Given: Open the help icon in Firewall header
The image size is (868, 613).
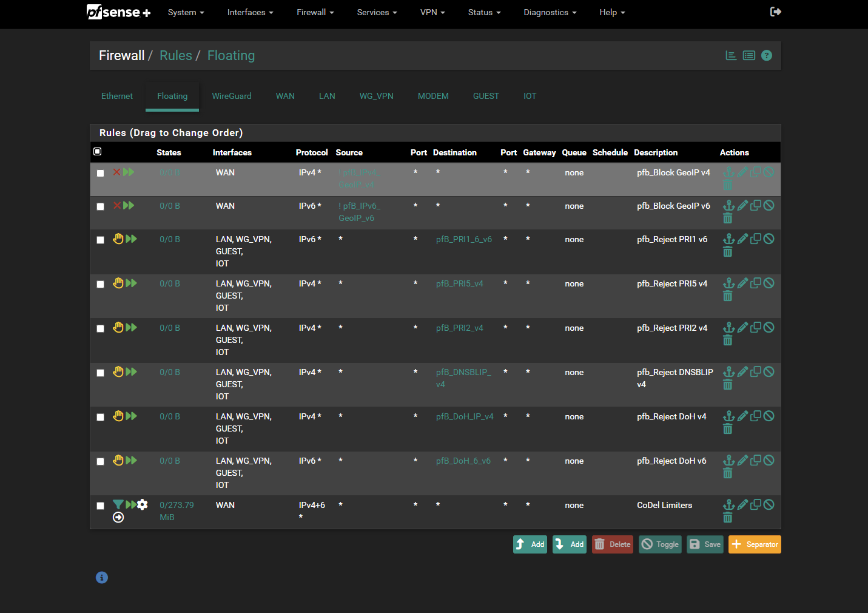Looking at the screenshot, I should [767, 55].
